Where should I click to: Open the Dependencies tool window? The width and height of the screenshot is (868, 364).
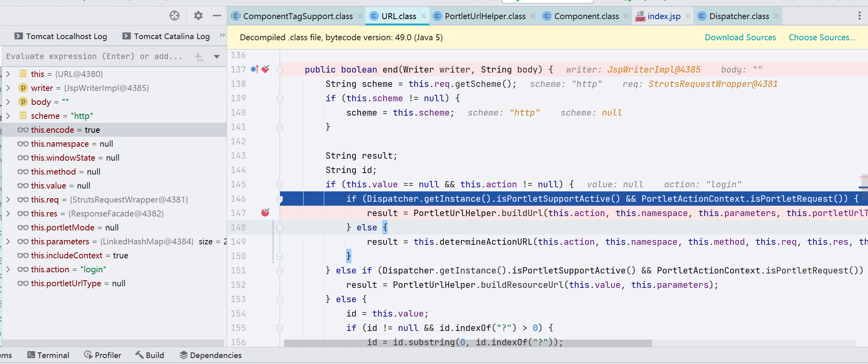[210, 355]
